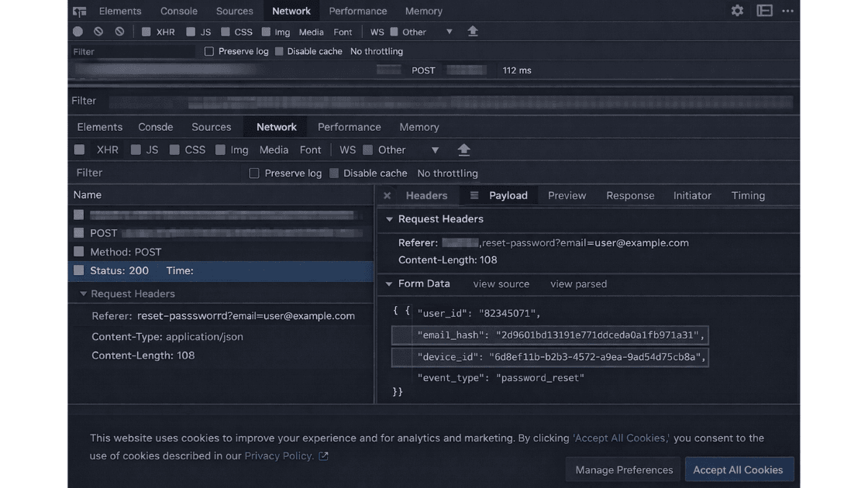Toggle the checkbox beside email_hash field
This screenshot has height=488, width=868.
click(401, 335)
